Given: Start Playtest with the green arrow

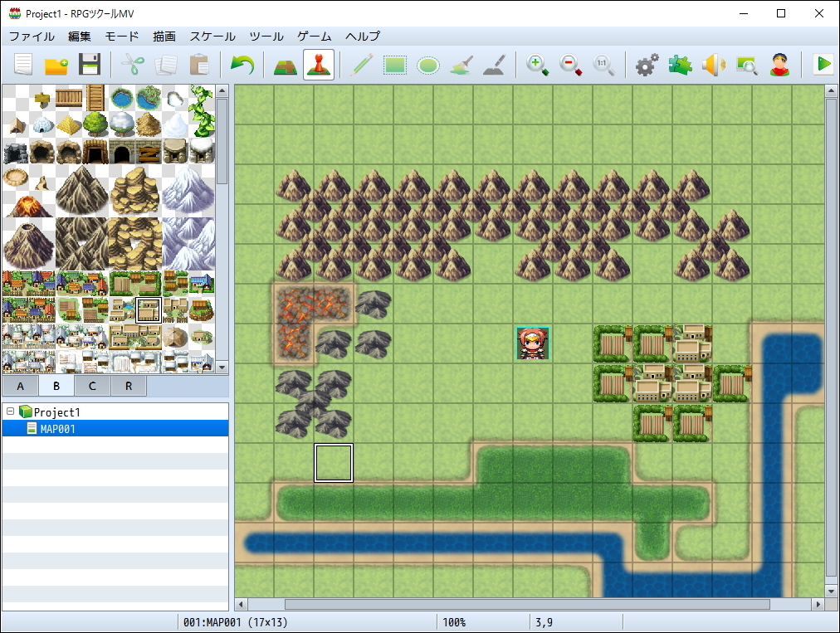Looking at the screenshot, I should click(x=823, y=65).
